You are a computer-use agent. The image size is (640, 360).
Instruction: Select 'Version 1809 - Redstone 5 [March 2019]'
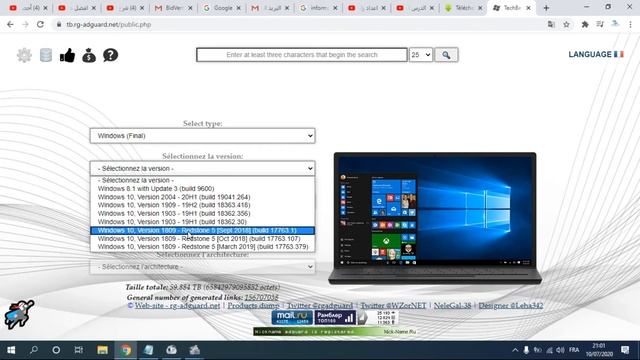202,247
